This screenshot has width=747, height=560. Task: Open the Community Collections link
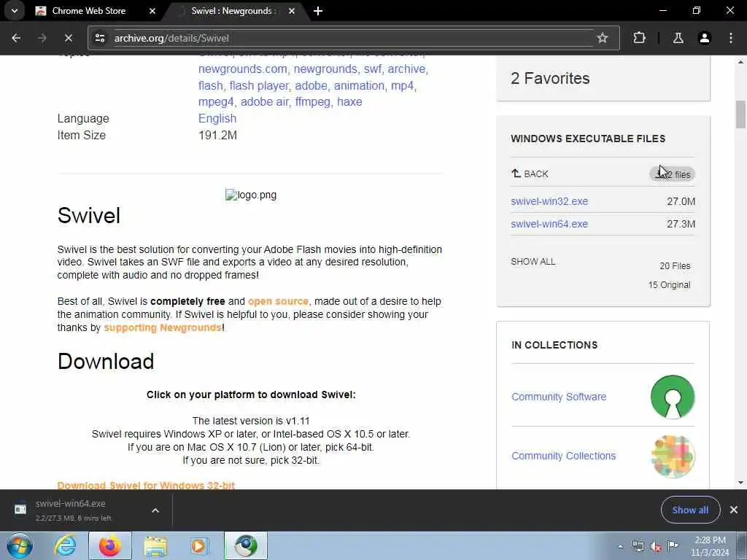[563, 456]
